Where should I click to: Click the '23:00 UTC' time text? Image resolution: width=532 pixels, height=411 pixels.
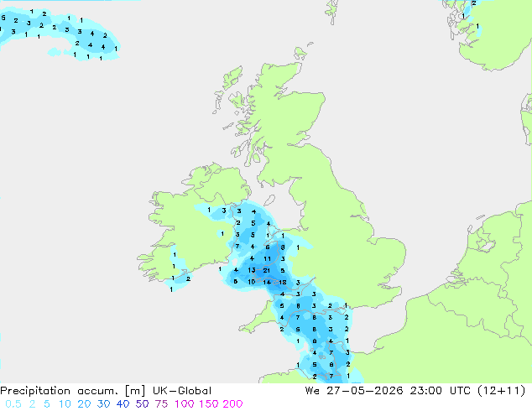(440, 391)
